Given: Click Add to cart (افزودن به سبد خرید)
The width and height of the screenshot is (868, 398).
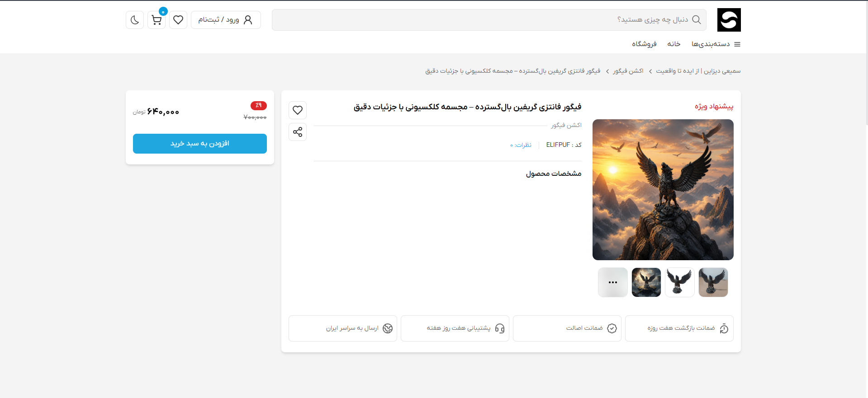Looking at the screenshot, I should coord(200,144).
